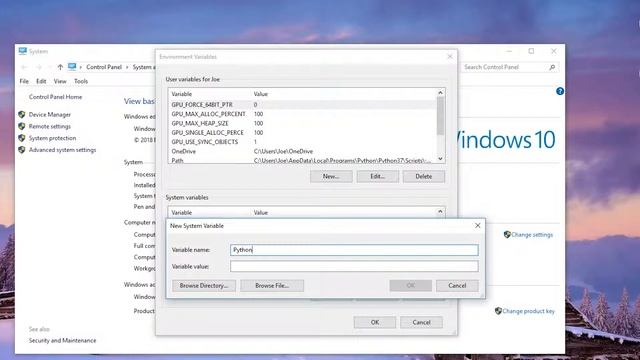This screenshot has height=360, width=640.
Task: Click the Variable column header in system variables
Action: tap(182, 213)
